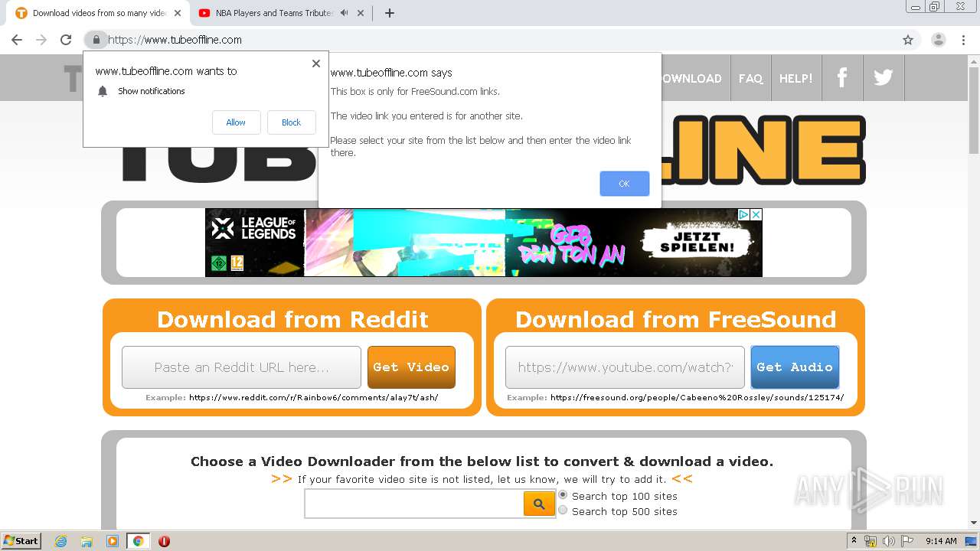Close the Download videos tab
The height and width of the screenshot is (551, 980).
(178, 13)
